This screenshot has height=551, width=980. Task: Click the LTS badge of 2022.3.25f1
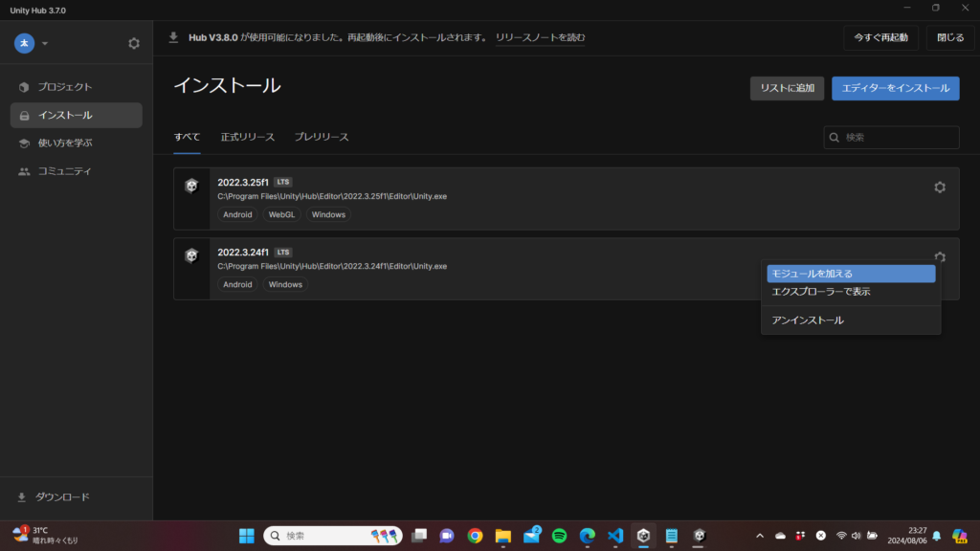[x=283, y=182]
